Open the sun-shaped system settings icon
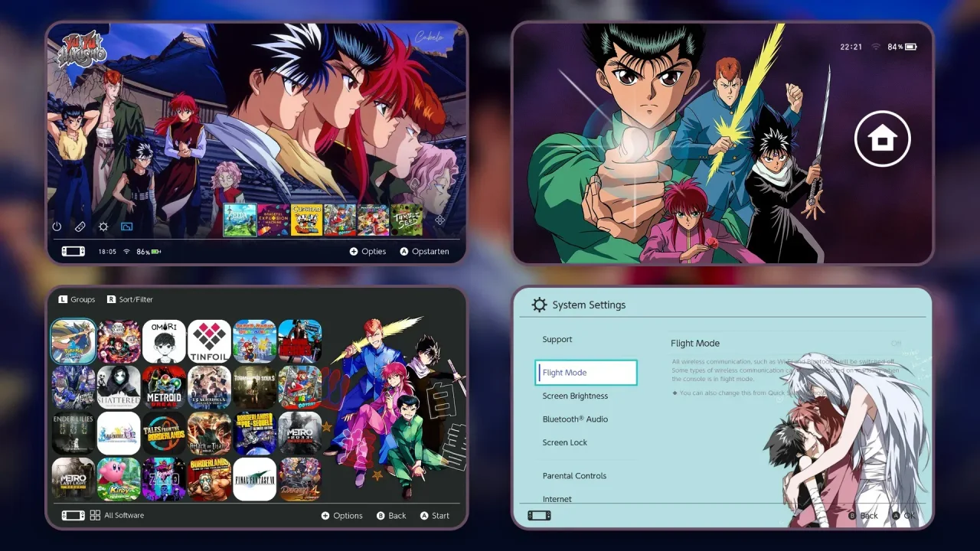The image size is (980, 551). 103,227
